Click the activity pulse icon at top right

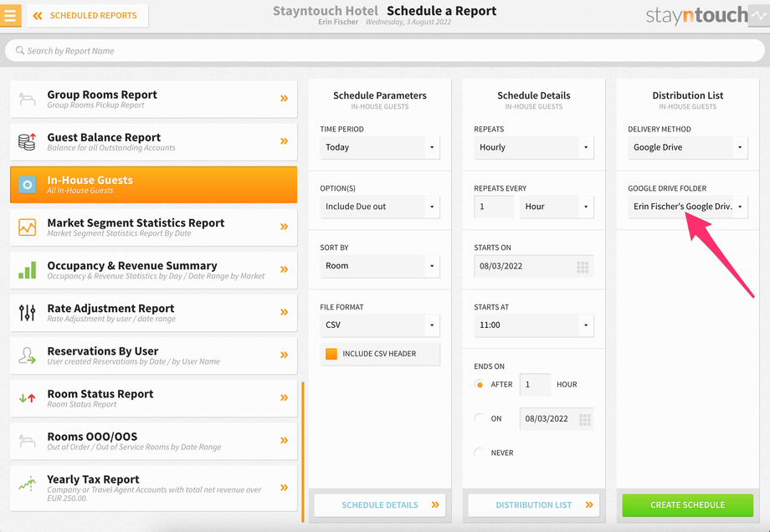click(x=759, y=16)
